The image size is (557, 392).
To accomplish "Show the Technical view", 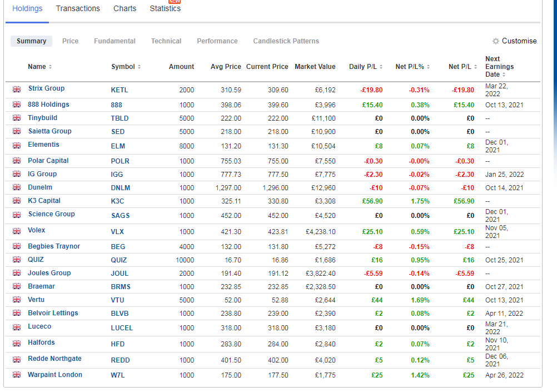I will pyautogui.click(x=166, y=41).
